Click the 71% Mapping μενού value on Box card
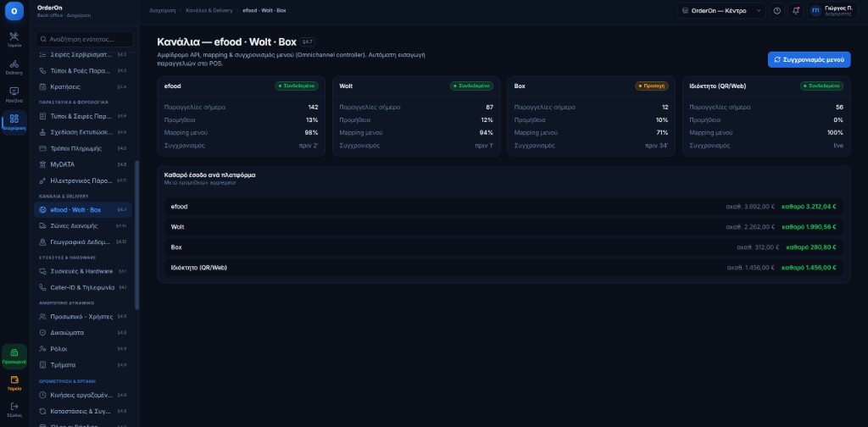Screen dimensions: 868x427 tap(662, 133)
